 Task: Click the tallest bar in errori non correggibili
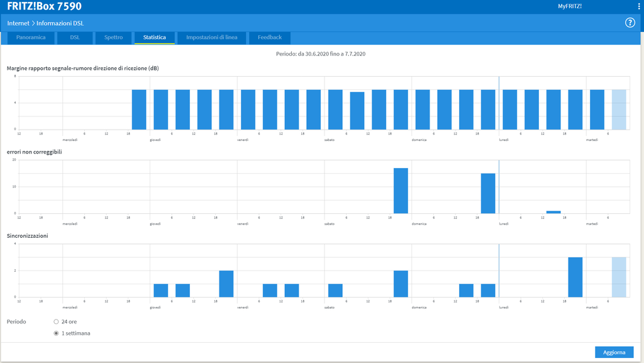pos(401,191)
